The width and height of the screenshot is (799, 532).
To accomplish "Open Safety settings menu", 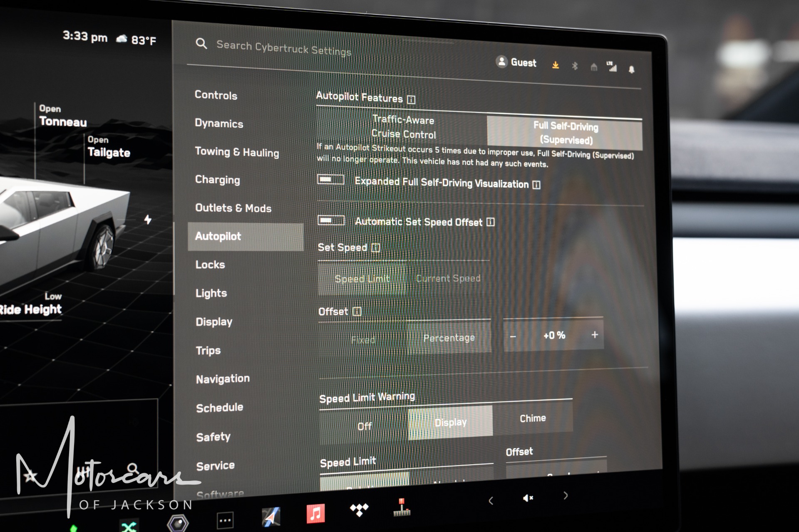I will (x=213, y=437).
